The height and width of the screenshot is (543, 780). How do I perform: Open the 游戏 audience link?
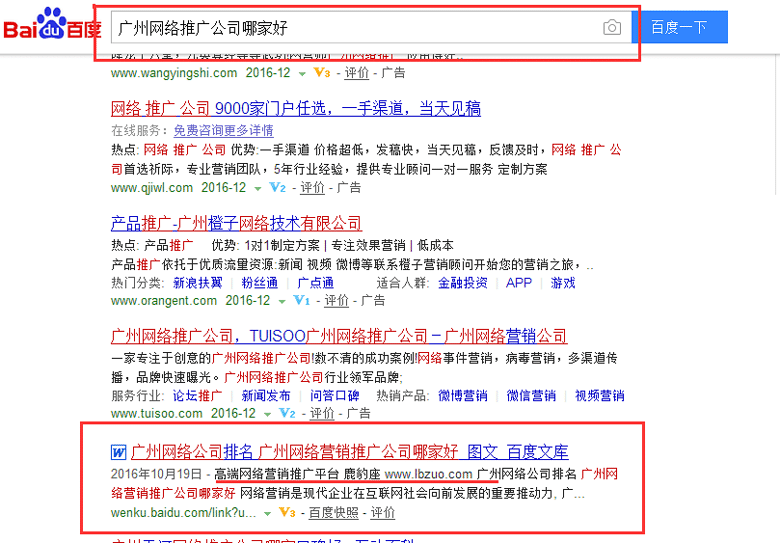tap(563, 283)
